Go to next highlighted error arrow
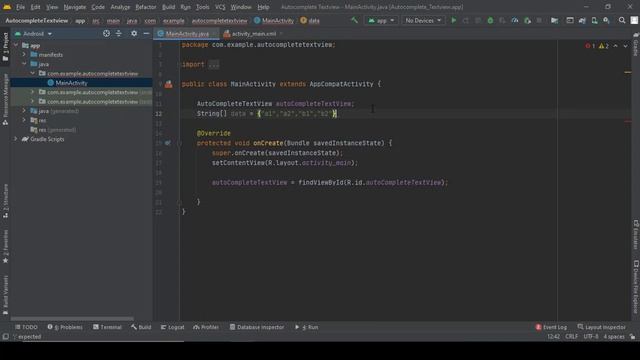The image size is (640, 360). click(x=625, y=46)
